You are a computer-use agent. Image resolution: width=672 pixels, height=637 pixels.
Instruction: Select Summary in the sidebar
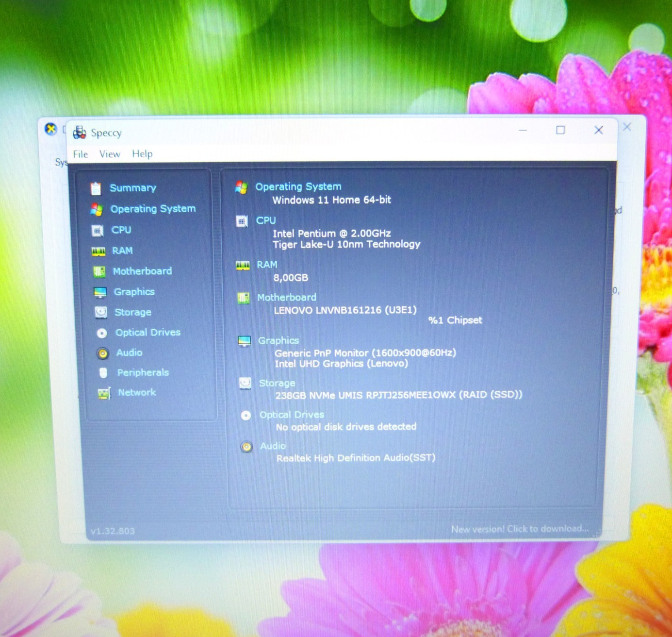(x=133, y=188)
